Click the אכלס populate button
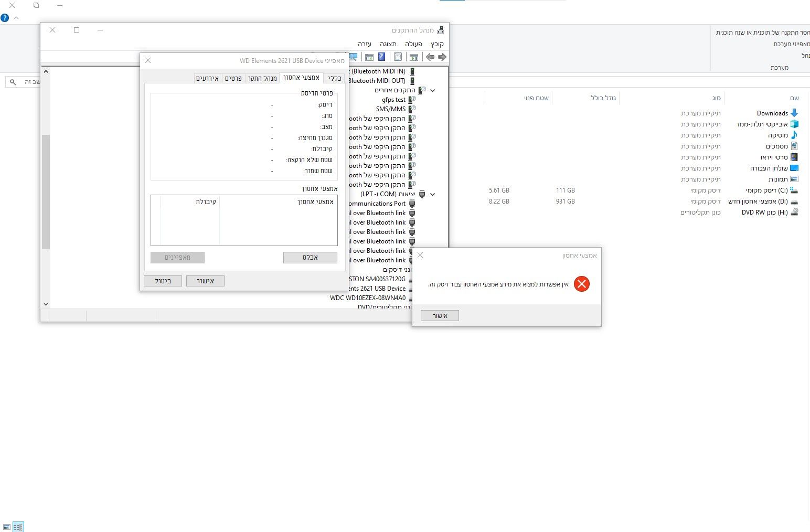Viewport: 810px width, 532px height. (x=310, y=258)
